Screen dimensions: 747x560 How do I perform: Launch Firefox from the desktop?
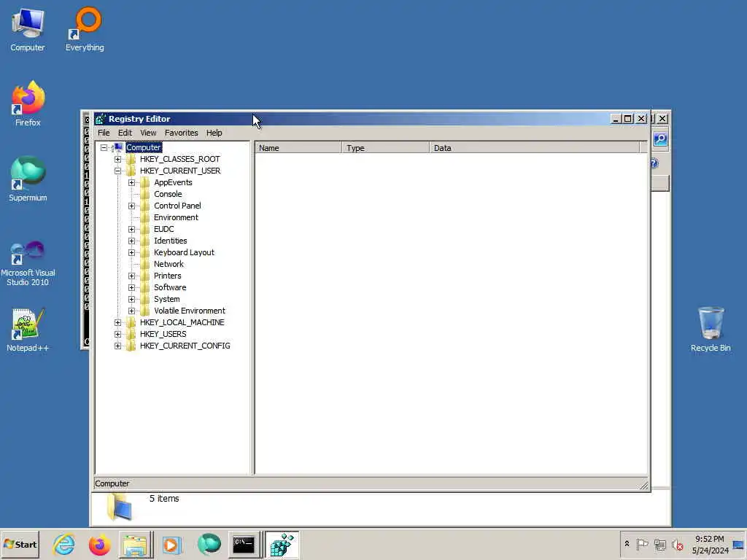[28, 104]
